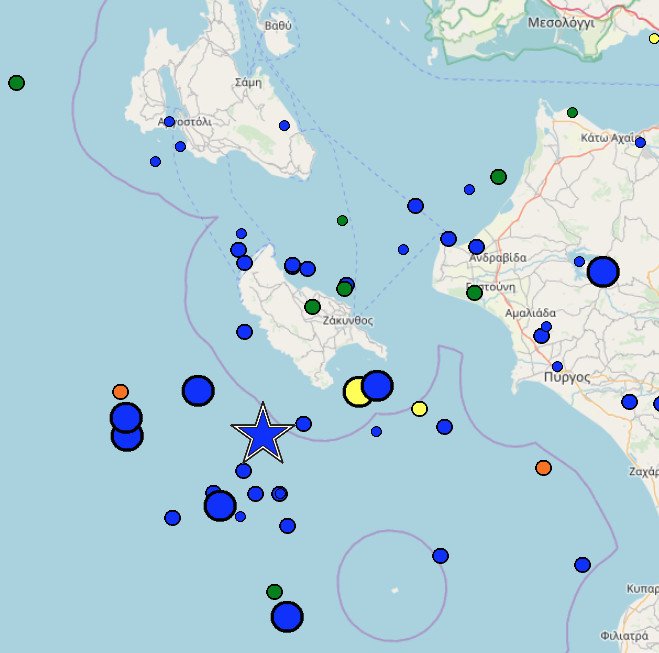Click the Σάμη label on Kefalonia
Viewport: 659px width, 653px height.
[246, 83]
